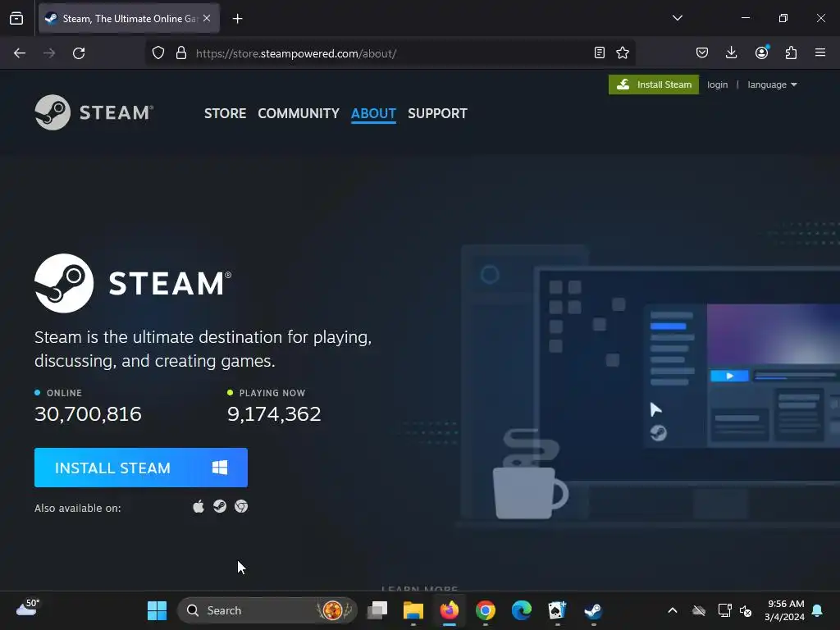This screenshot has height=630, width=840.
Task: Click the big blue INSTALL STEAM button
Action: click(x=141, y=468)
